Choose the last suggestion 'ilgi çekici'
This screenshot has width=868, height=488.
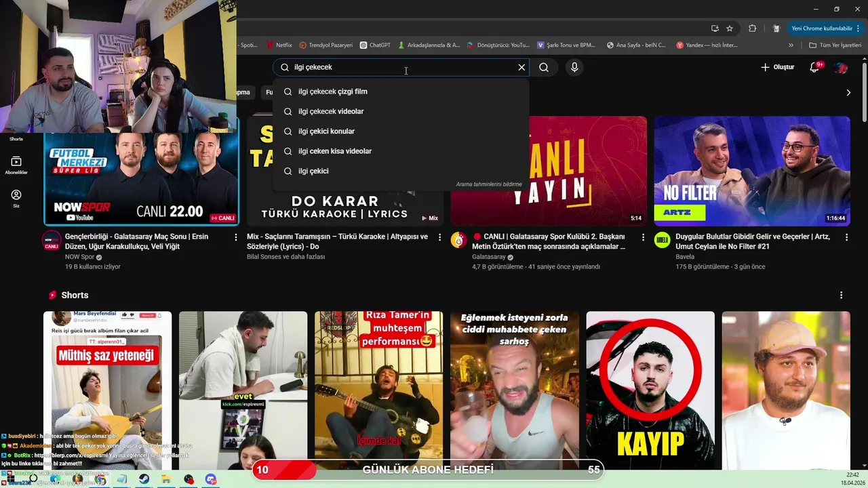click(401, 171)
